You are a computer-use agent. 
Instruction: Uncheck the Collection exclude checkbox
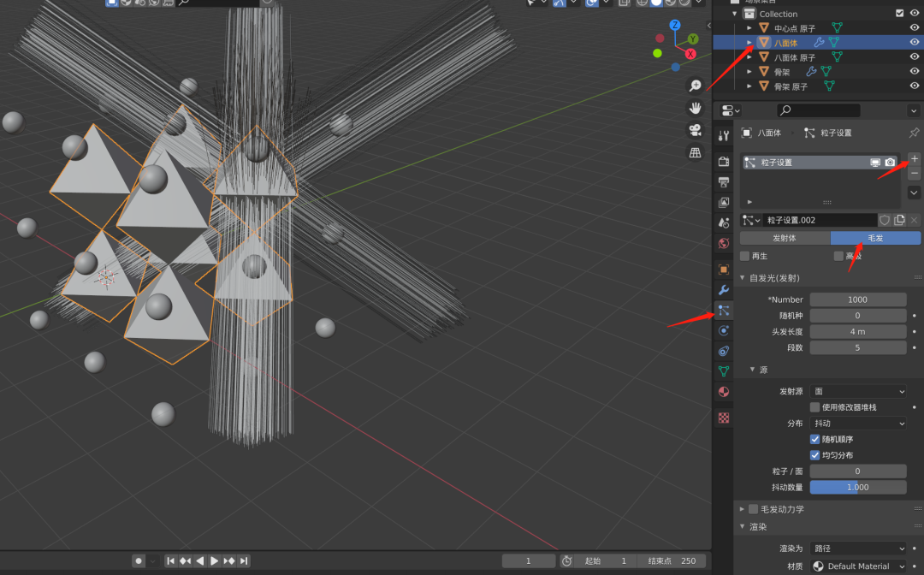899,13
